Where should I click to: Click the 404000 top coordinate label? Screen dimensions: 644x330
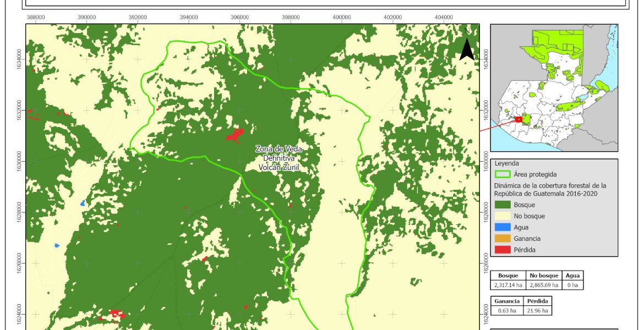[x=443, y=18]
